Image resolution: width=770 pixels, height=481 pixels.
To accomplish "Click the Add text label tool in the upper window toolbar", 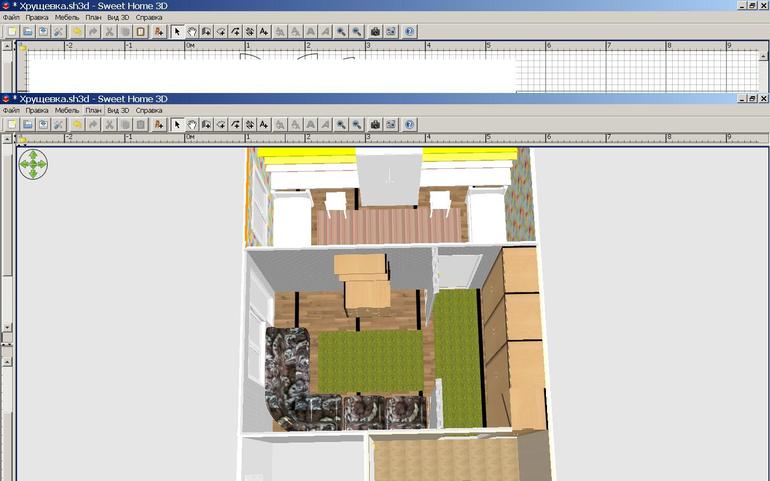I will [264, 32].
